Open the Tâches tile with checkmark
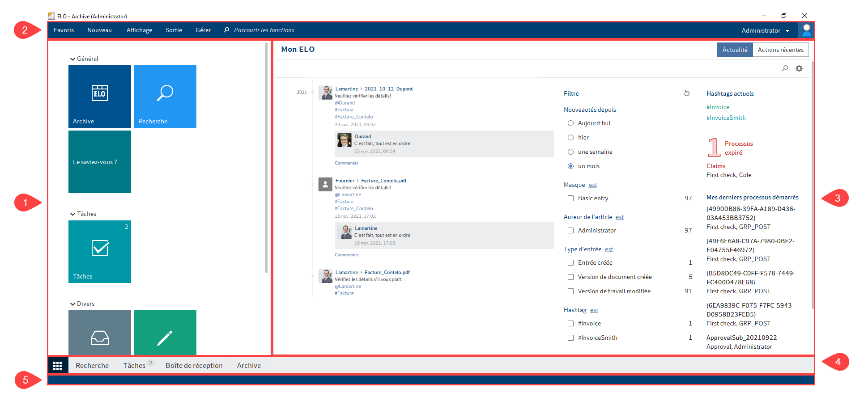Viewport: 868px width, 397px height. click(100, 252)
